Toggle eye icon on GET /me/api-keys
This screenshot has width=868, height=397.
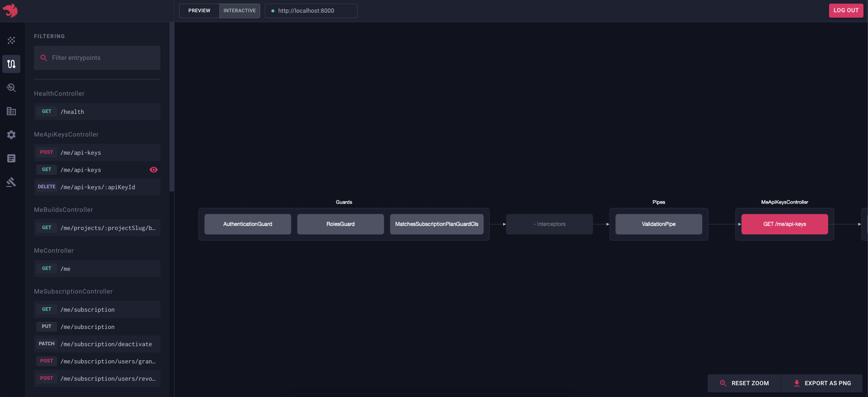point(154,170)
